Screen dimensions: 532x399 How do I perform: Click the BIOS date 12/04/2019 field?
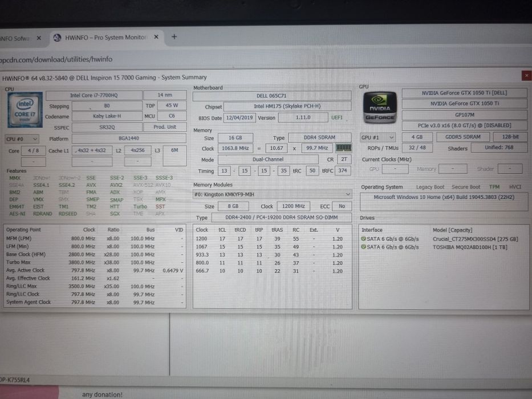[239, 118]
